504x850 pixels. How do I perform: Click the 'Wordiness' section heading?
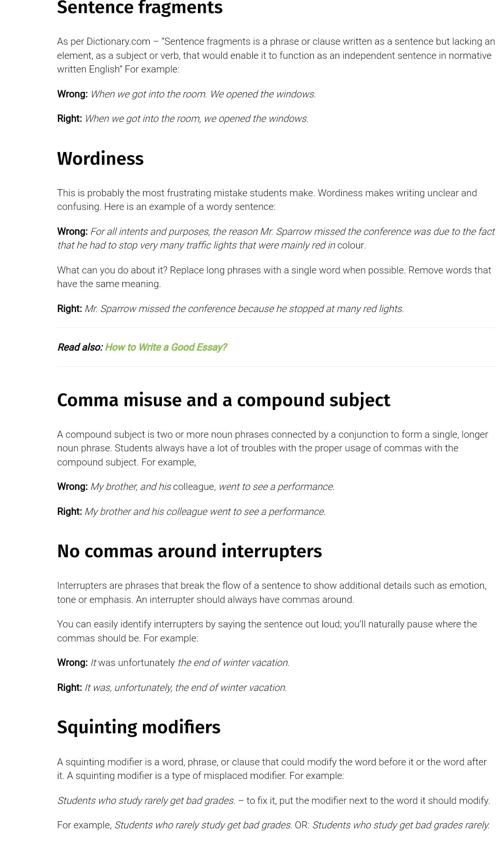100,159
